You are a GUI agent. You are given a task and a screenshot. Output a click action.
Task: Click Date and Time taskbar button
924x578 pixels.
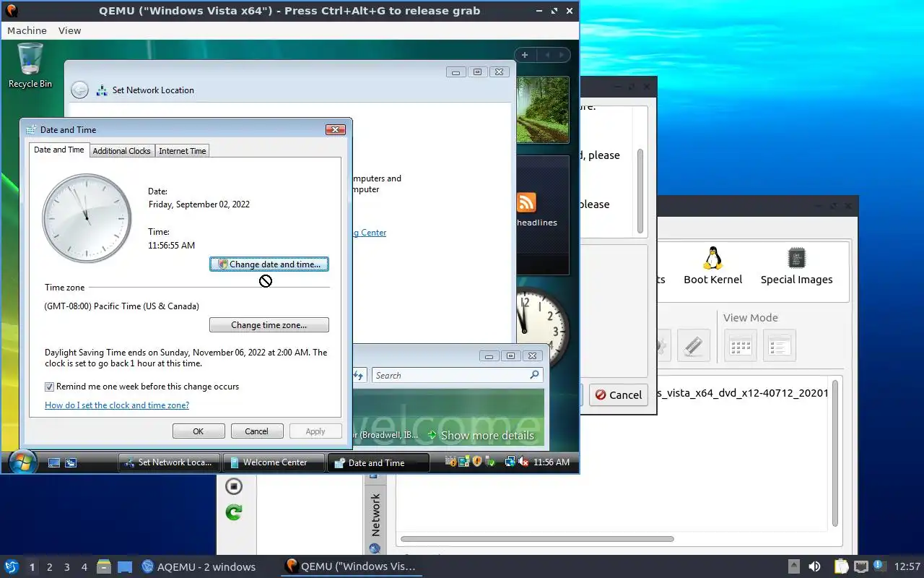pyautogui.click(x=378, y=462)
